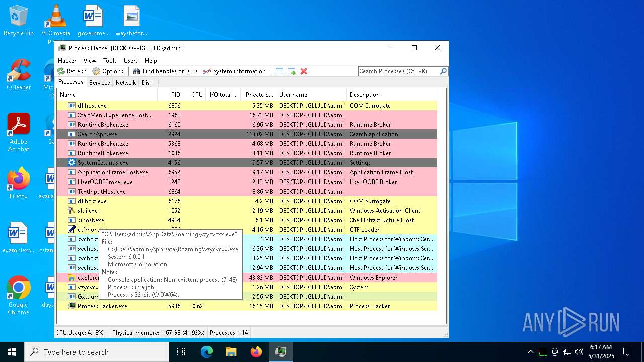Viewport: 644px width, 362px height.
Task: Click the red X terminate icon
Action: point(304,71)
